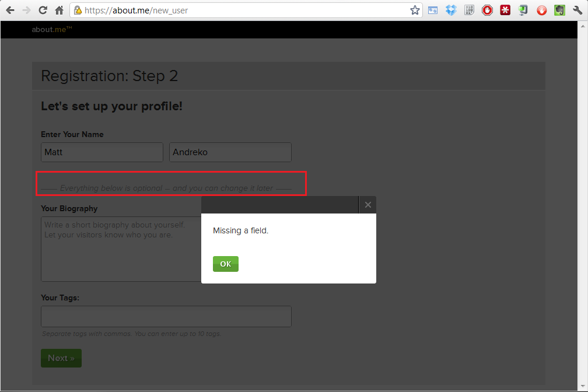Click the Evernote elephant extension icon
This screenshot has width=588, height=392.
pos(559,10)
